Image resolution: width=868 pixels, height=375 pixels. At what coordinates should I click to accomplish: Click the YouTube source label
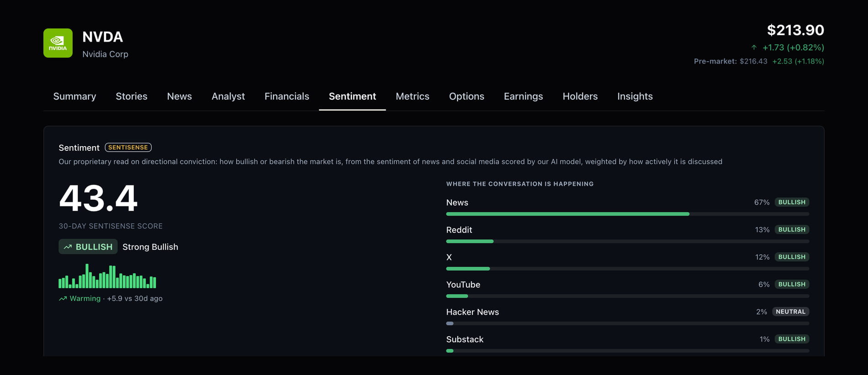[463, 285]
